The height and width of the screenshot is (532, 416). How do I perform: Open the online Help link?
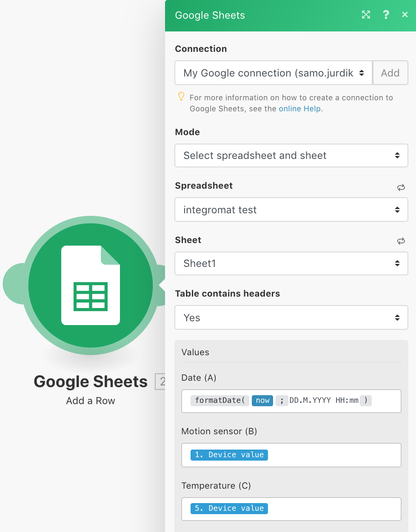click(299, 108)
